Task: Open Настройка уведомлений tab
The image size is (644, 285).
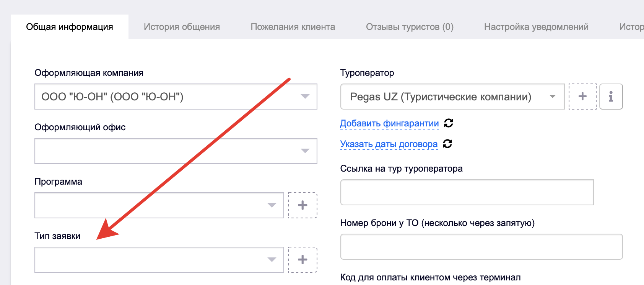Action: [x=536, y=27]
